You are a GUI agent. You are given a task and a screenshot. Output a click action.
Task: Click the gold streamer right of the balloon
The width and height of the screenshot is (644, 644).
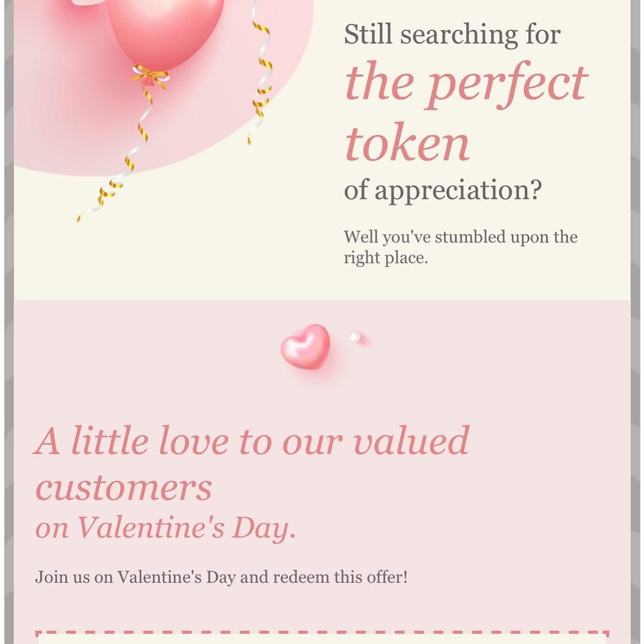click(262, 74)
